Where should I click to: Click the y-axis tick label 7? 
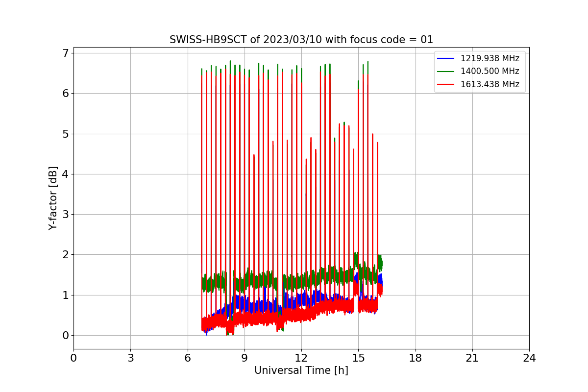(65, 53)
